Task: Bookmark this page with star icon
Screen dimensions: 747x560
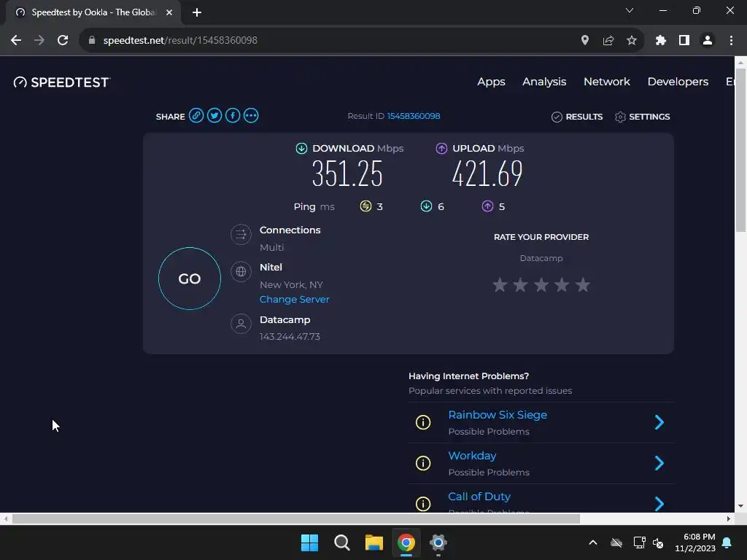Action: pos(632,41)
